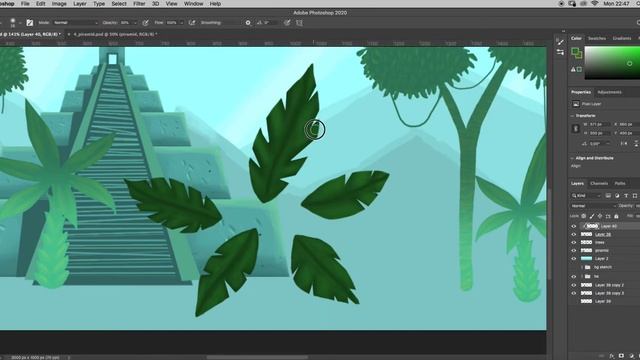Screen dimensions: 640x360
Task: Open the Brushes panel from collapsed dock
Action: pyautogui.click(x=560, y=42)
